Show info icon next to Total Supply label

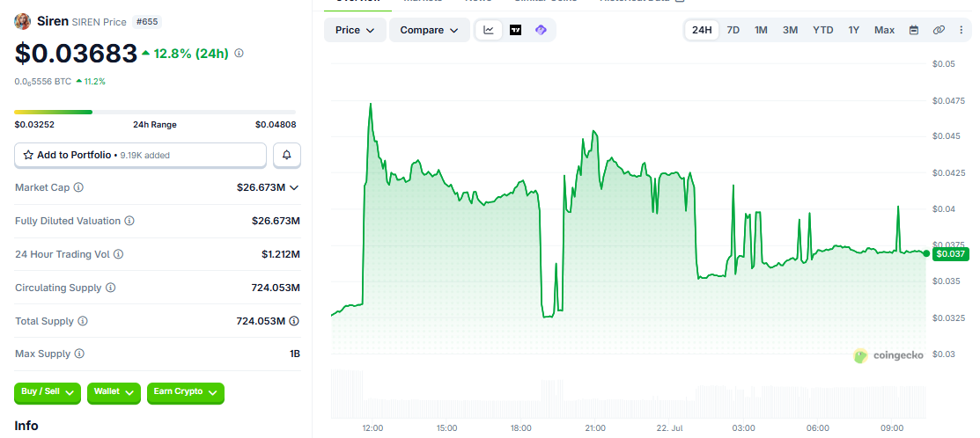pyautogui.click(x=83, y=321)
